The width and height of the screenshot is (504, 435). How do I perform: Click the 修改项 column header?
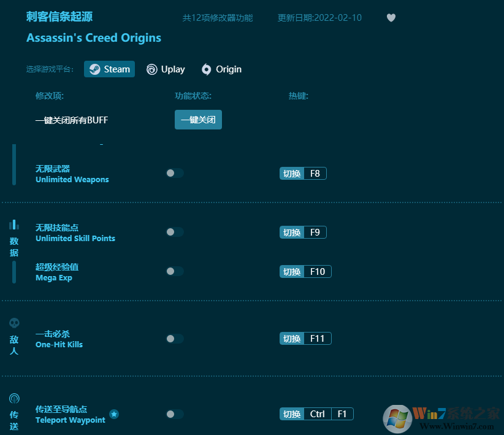50,96
